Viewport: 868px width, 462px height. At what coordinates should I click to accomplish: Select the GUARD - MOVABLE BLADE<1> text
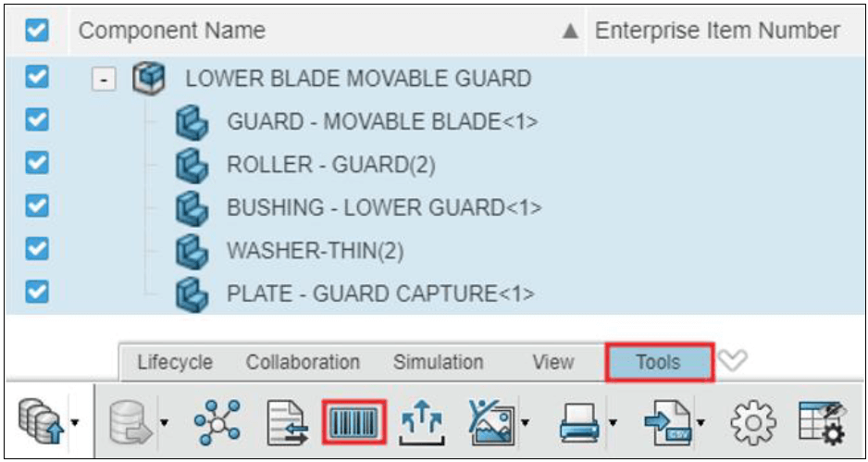click(382, 121)
